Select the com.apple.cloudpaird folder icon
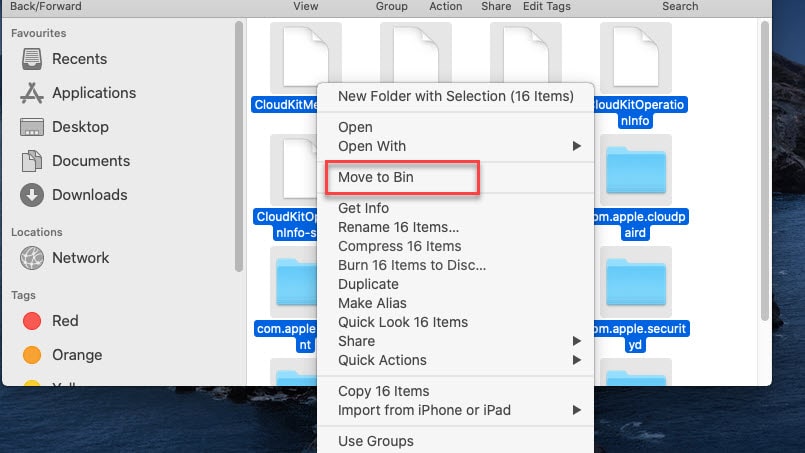 pyautogui.click(x=636, y=170)
